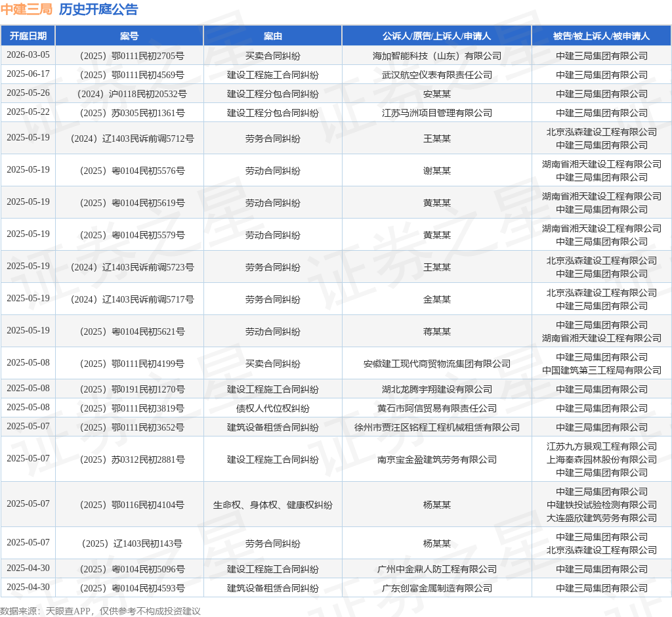
Task: Click plaintiff 黄石市阿信贸易有限责任公司
Action: (436, 408)
